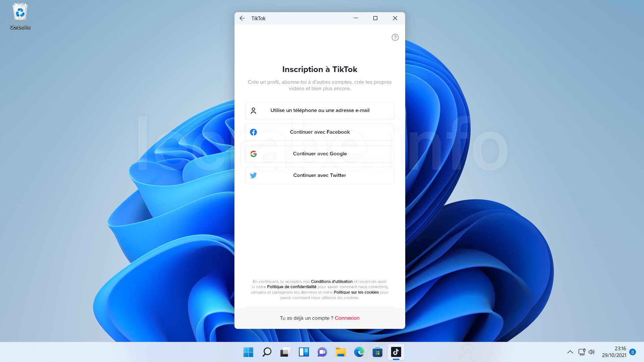
Task: Open File Explorer from taskbar
Action: (340, 352)
